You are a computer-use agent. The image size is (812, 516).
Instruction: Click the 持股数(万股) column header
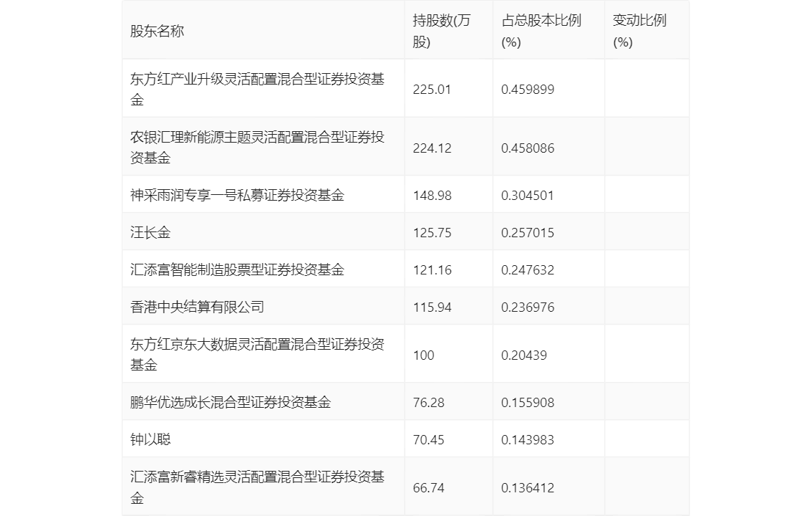tap(441, 31)
